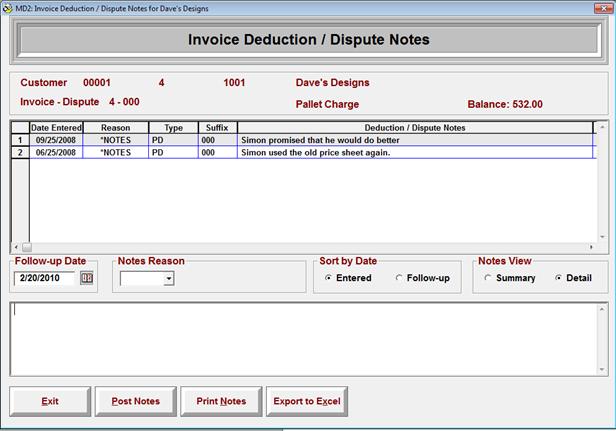Select row 2 header in the notes grid
The width and height of the screenshot is (616, 431).
click(x=19, y=153)
